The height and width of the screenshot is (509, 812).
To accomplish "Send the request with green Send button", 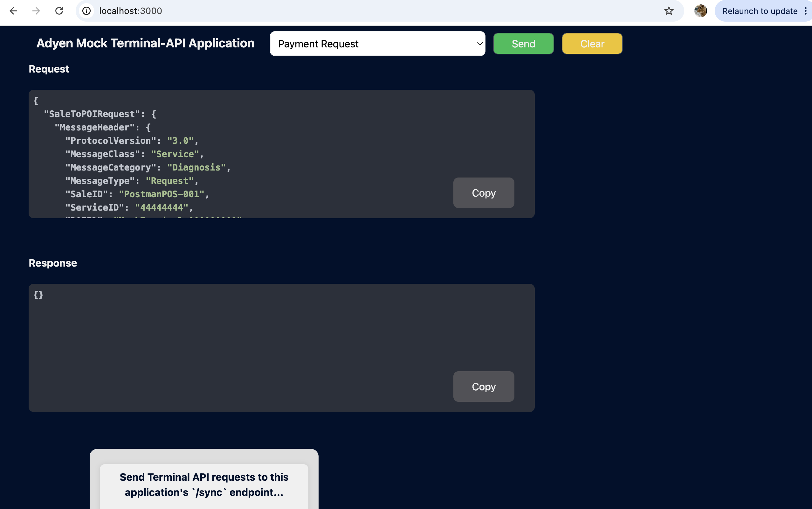I will tap(523, 44).
